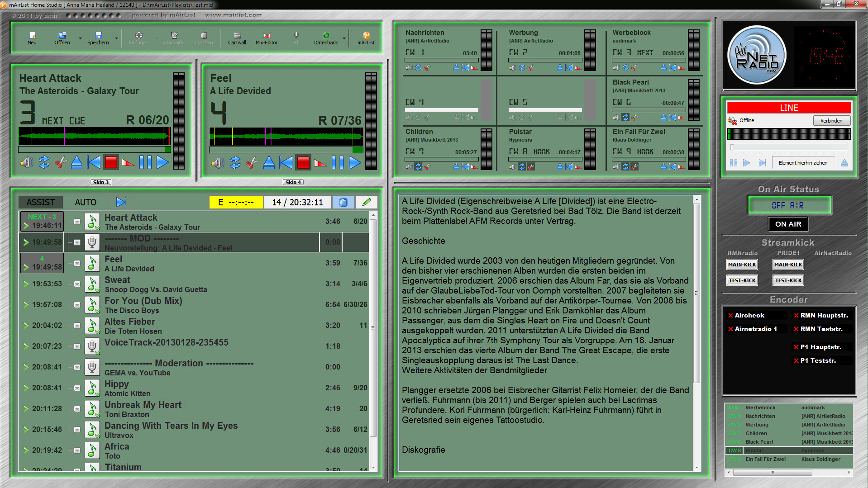Expand options arrow for Africa row
868x488 pixels.
click(77, 450)
